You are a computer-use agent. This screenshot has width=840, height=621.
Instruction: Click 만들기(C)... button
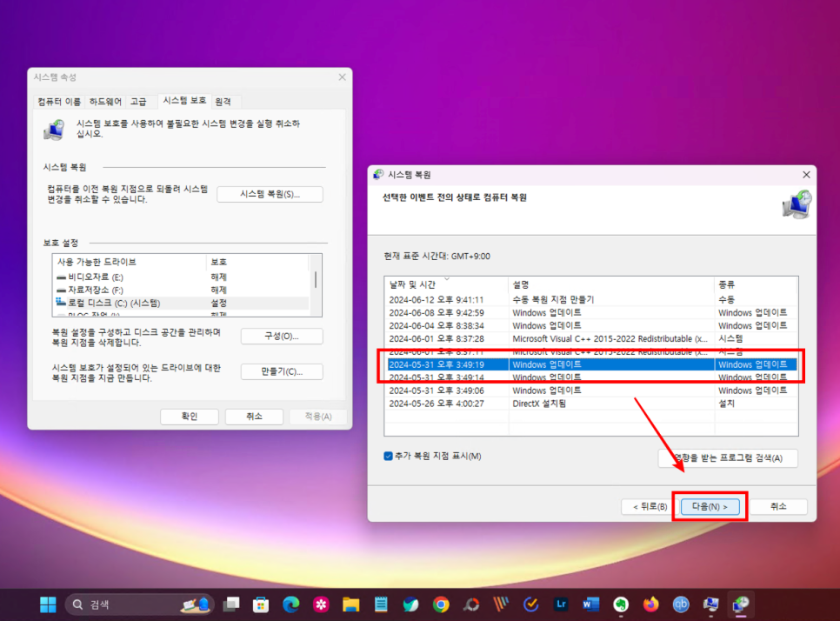point(282,371)
